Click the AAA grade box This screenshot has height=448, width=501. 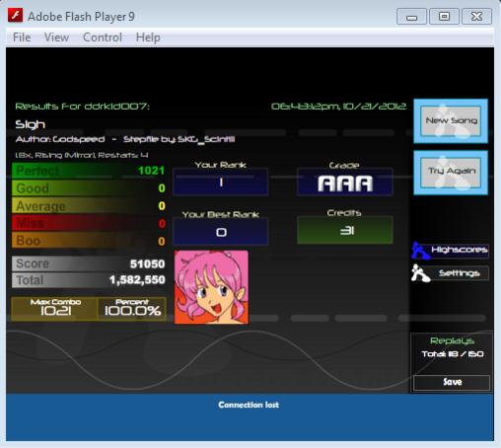tap(345, 183)
